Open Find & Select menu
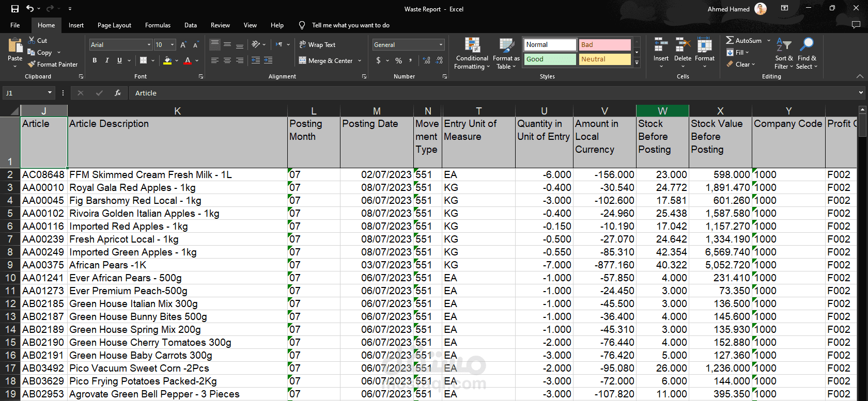The width and height of the screenshot is (868, 401). point(807,53)
